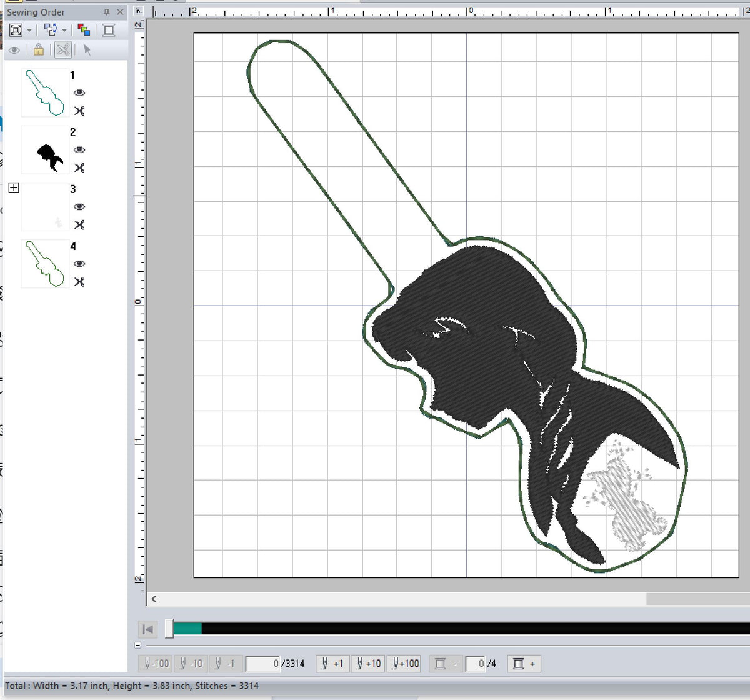Open the dropdown arrow beside the zoom-to-fit icon

click(x=29, y=30)
